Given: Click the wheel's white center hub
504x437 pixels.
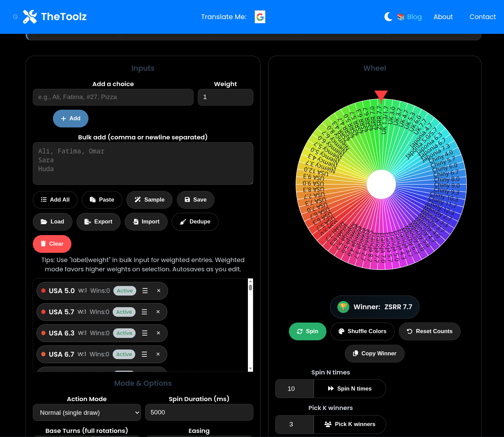Looking at the screenshot, I should click(381, 184).
